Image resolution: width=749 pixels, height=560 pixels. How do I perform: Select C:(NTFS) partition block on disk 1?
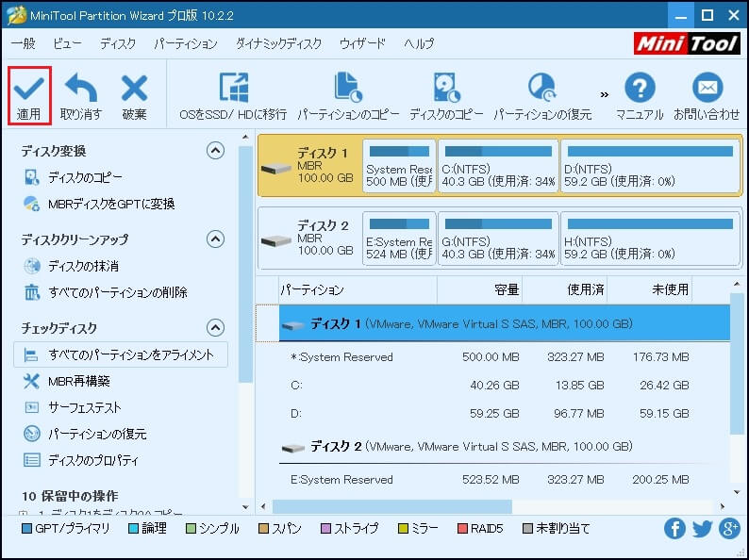coord(498,166)
